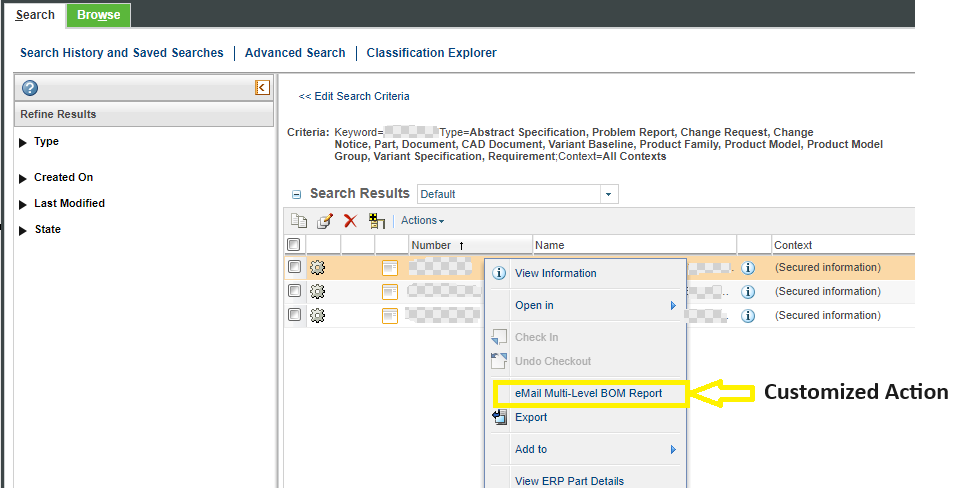
Task: Expand the Last Modified filter
Action: click(x=23, y=204)
